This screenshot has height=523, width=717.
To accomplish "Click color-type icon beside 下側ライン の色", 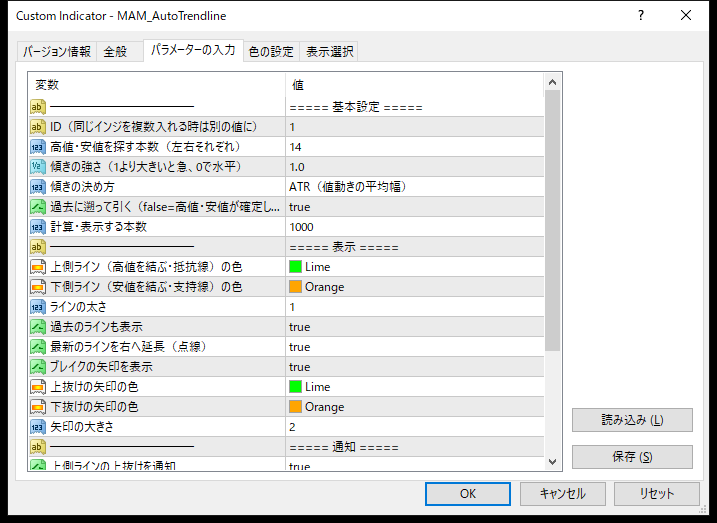I will coord(38,287).
